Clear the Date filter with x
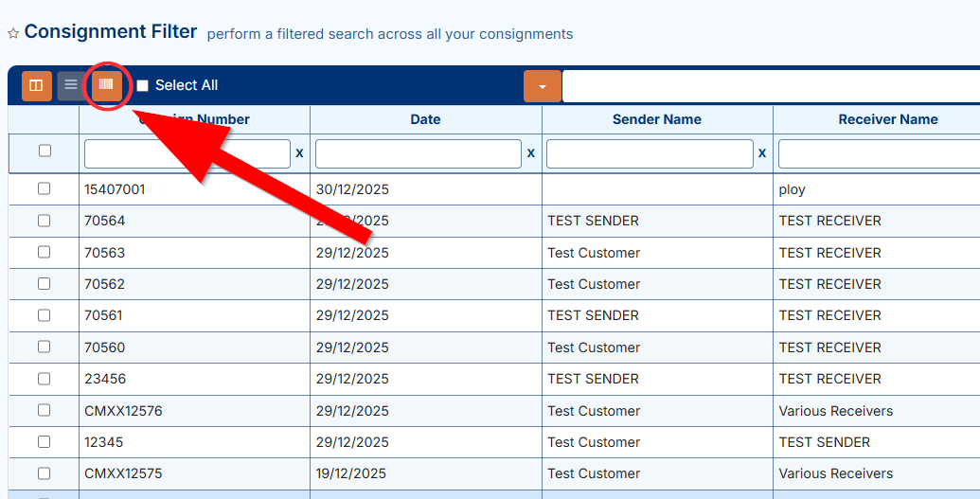Screen dimensions: 980x499 point(530,152)
